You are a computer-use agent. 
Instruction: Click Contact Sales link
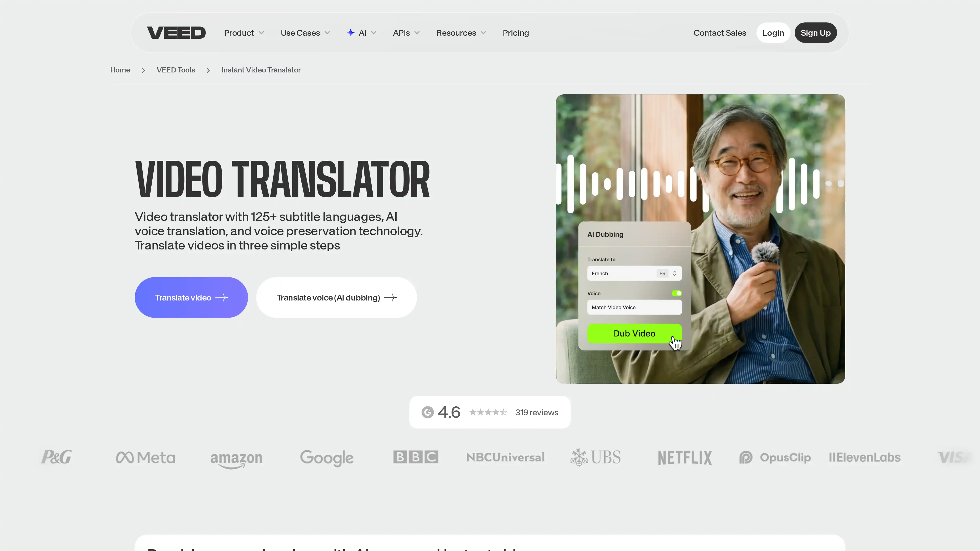[x=719, y=33]
